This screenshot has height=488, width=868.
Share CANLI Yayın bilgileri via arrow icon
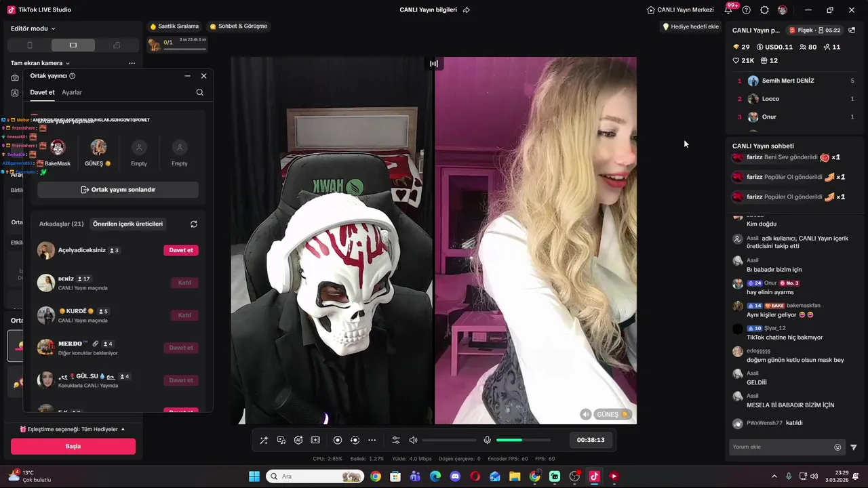point(466,10)
